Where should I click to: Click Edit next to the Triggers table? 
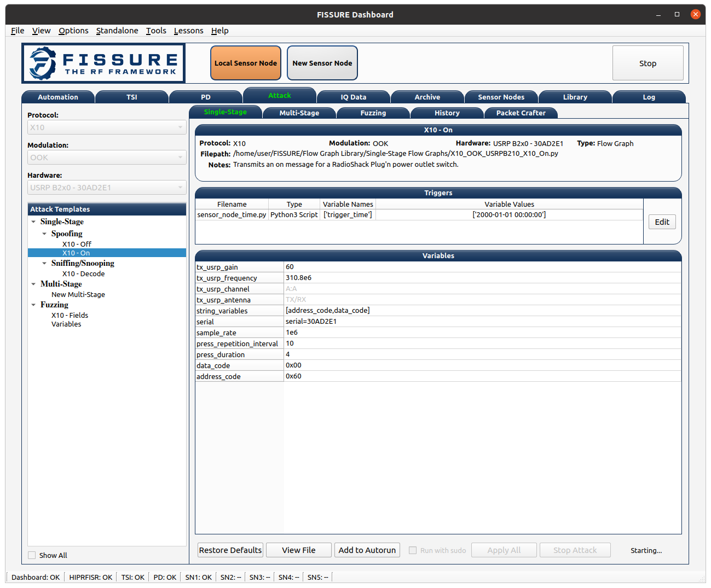tap(662, 222)
